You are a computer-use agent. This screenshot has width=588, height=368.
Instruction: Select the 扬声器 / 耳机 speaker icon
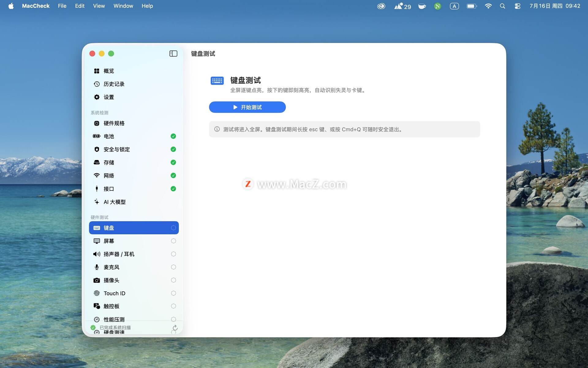point(97,254)
